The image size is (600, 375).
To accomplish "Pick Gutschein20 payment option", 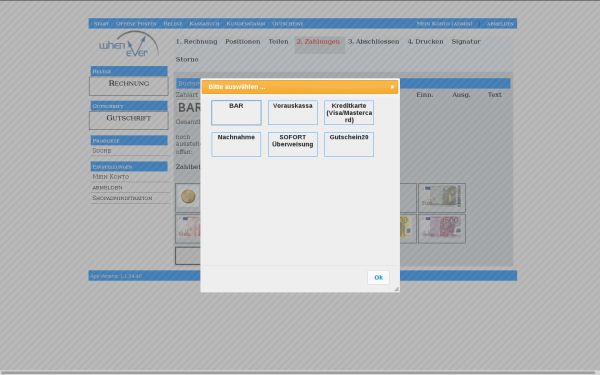I will (349, 144).
